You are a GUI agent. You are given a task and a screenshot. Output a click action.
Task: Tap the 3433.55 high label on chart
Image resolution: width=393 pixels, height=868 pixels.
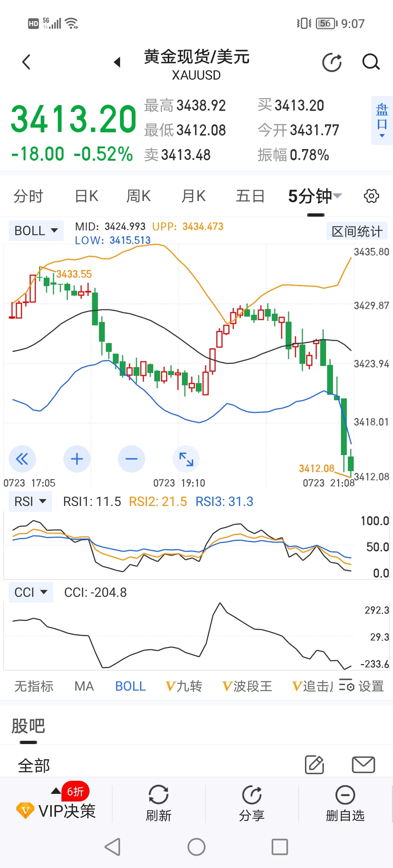coord(74,274)
